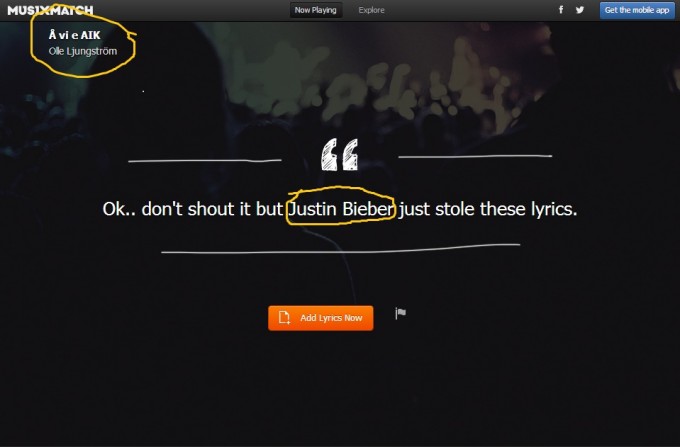Click the white line right of quote marks
680x447 pixels.
tap(475, 156)
